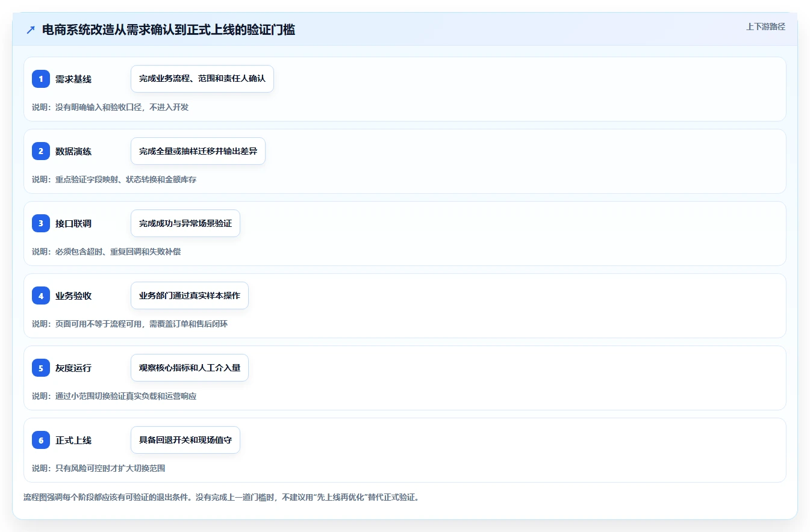The height and width of the screenshot is (532, 810).
Task: Click the footer text starting 流程图强调每个阶段
Action: 221,498
